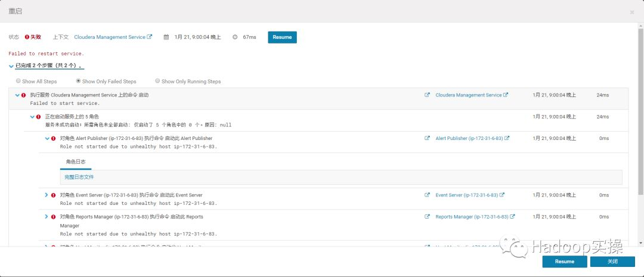Click the 24ms duration of 执行服务 step

[x=602, y=95]
